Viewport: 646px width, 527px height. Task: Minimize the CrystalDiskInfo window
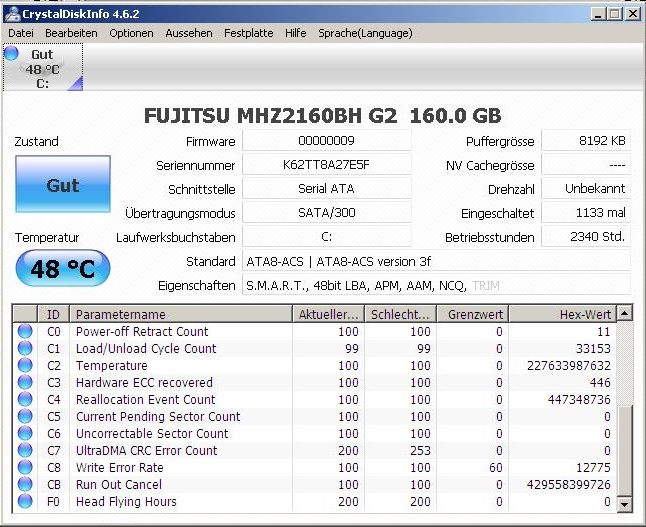[x=598, y=14]
